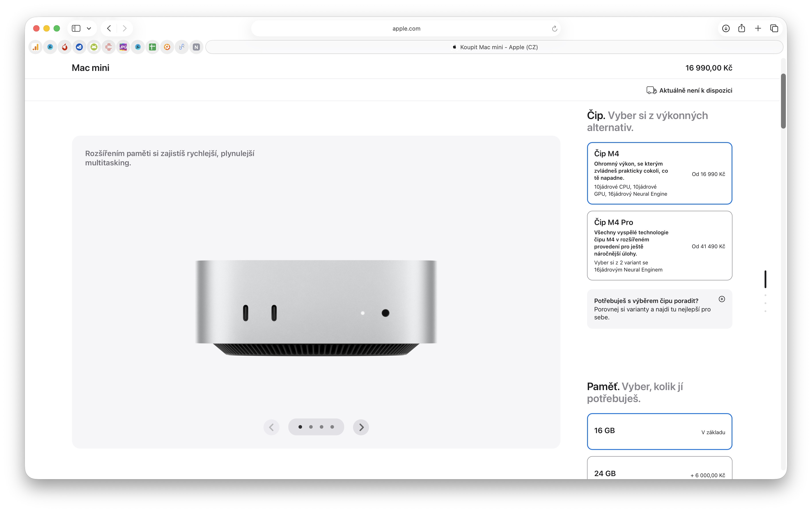Expand the chip selection help section
This screenshot has width=812, height=512.
click(722, 299)
